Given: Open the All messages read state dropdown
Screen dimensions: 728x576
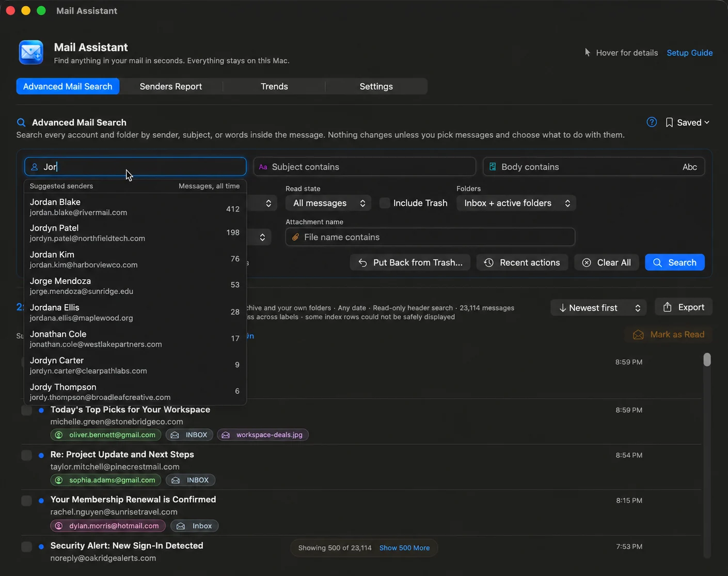Looking at the screenshot, I should (x=329, y=203).
